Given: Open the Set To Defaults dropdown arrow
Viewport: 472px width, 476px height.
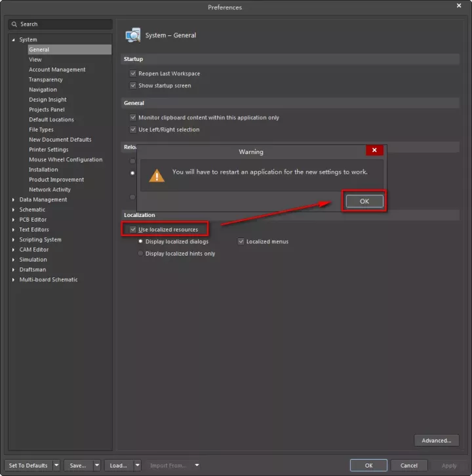Looking at the screenshot, I should tap(56, 466).
